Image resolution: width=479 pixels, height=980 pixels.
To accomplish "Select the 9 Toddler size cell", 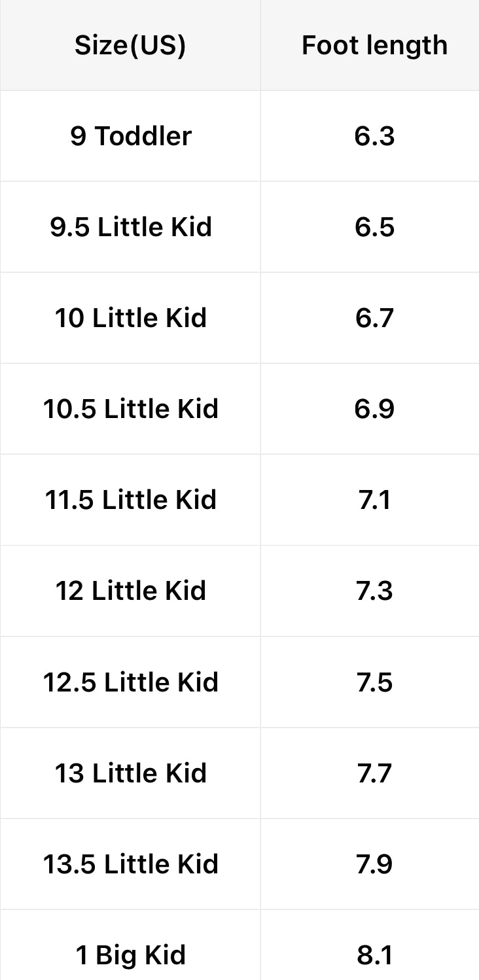I will (131, 136).
